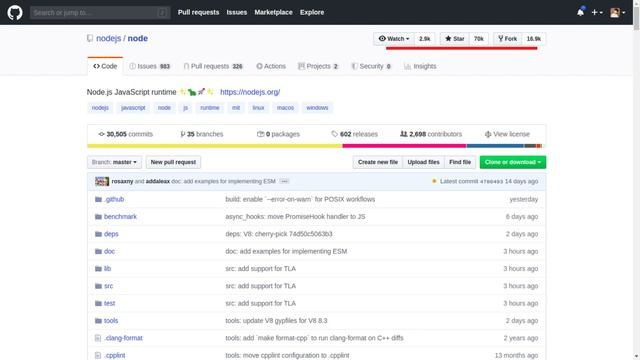View the 2,698 contributors

click(x=431, y=134)
